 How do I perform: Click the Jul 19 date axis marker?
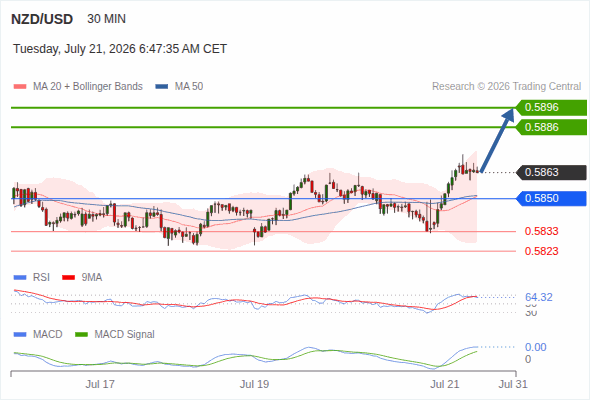pyautogui.click(x=254, y=384)
